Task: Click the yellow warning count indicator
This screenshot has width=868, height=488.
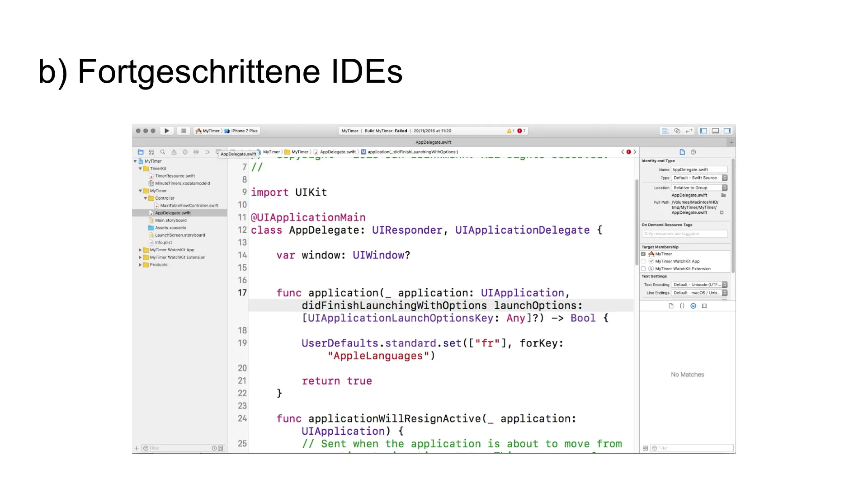Action: (511, 131)
